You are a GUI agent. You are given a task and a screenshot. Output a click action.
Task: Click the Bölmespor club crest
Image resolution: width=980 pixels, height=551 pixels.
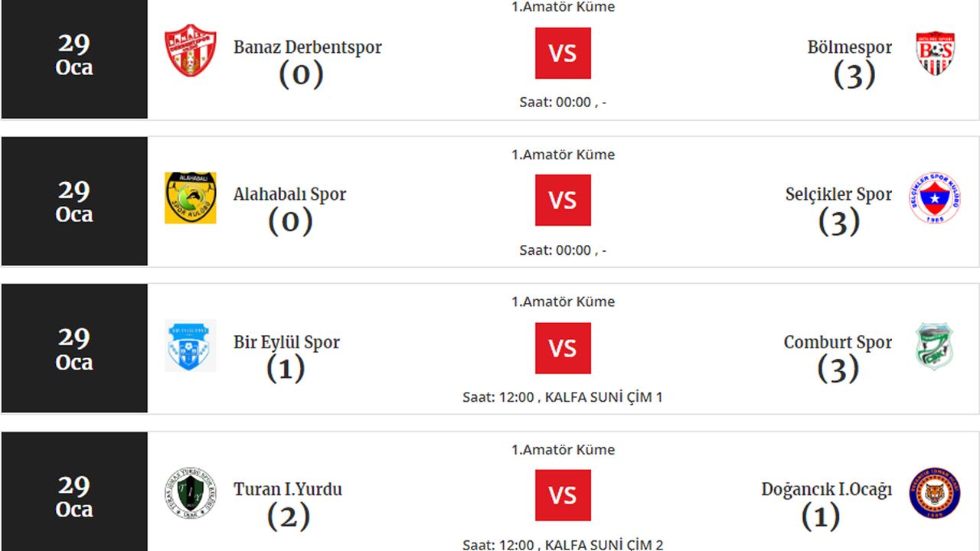click(935, 53)
